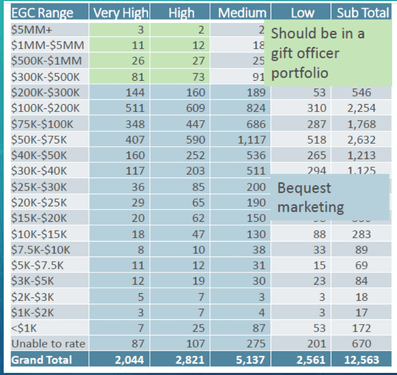This screenshot has height=375, width=397.
Task: Click the gift officer portfolio callout
Action: coord(328,53)
